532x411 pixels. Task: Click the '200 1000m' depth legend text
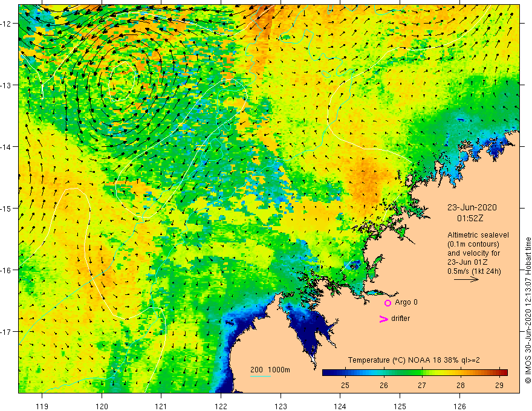[x=270, y=370]
